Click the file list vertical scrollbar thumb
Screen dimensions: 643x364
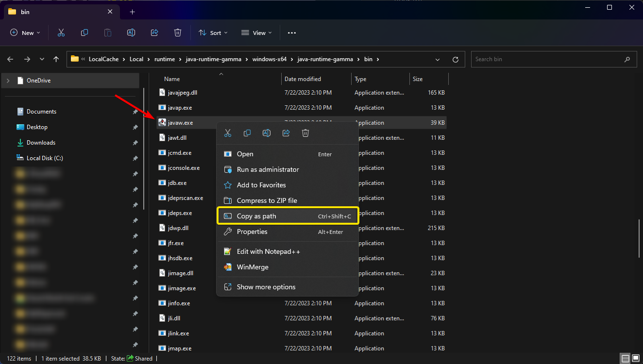coord(639,238)
